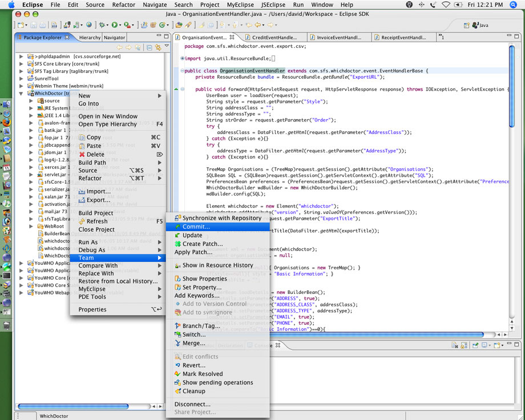This screenshot has height=420, width=525.
Task: Click the red Delete icon in context menu
Action: click(x=82, y=155)
